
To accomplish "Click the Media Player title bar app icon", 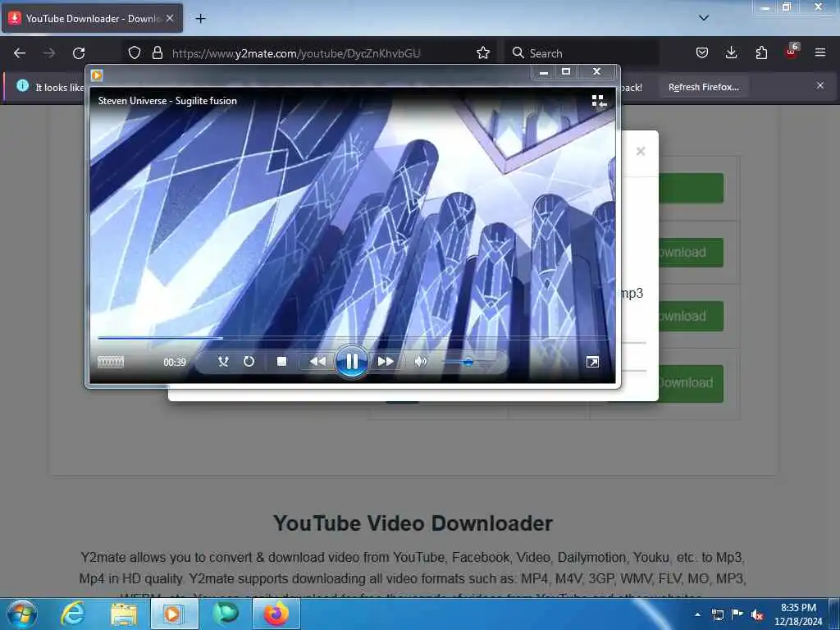I will pyautogui.click(x=97, y=75).
